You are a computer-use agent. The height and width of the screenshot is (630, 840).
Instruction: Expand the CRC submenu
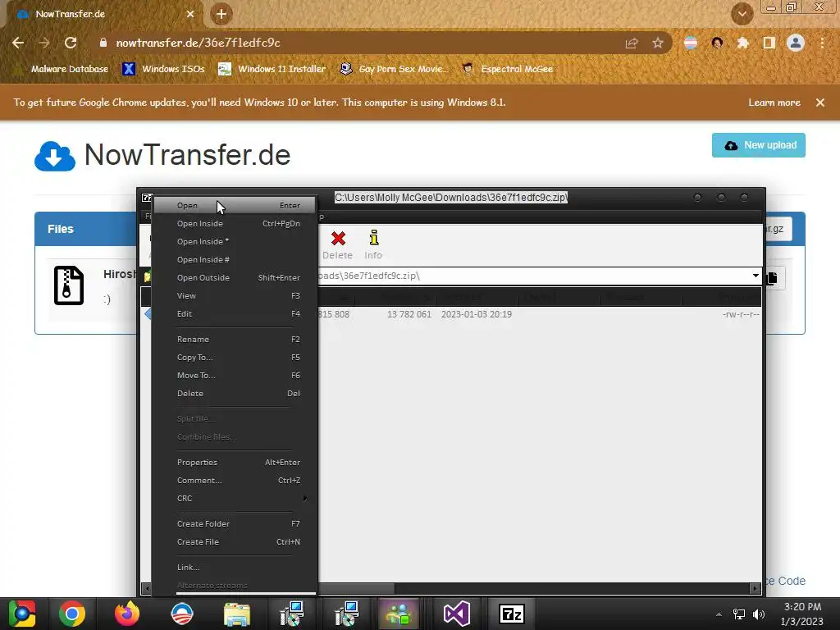[x=235, y=498]
